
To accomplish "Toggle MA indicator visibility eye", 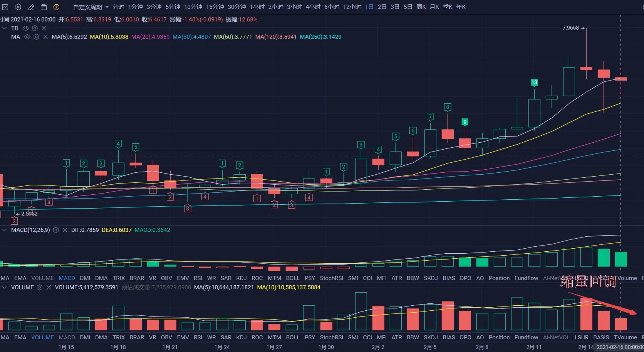I will coord(27,37).
